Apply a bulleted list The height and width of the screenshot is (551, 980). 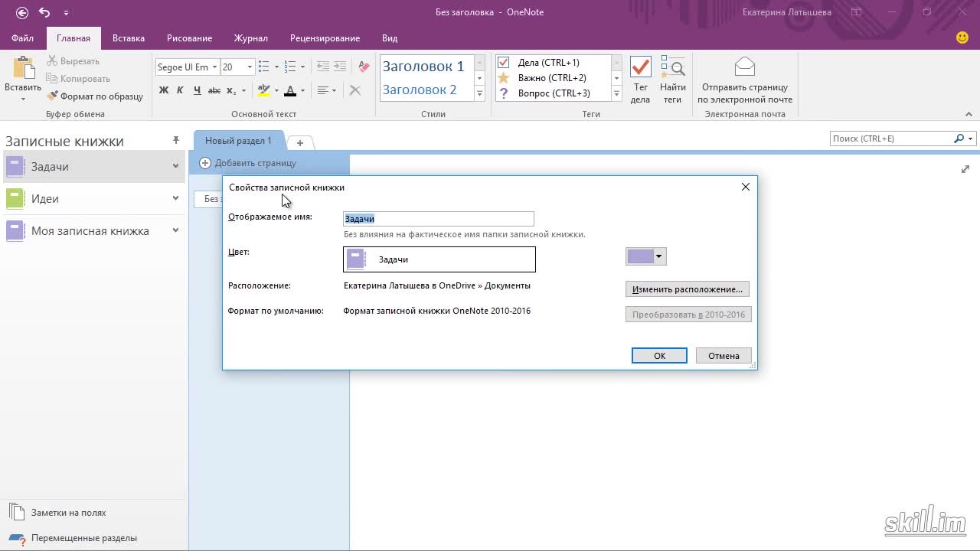point(263,67)
